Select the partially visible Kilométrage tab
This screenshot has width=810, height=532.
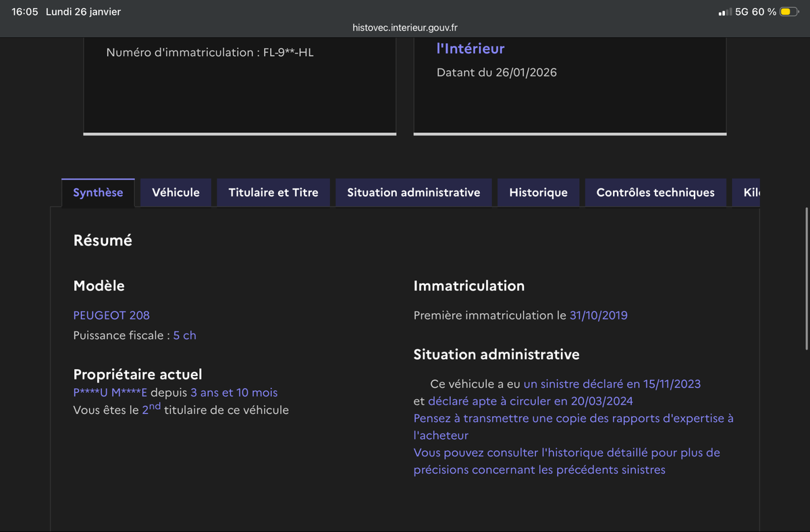751,192
